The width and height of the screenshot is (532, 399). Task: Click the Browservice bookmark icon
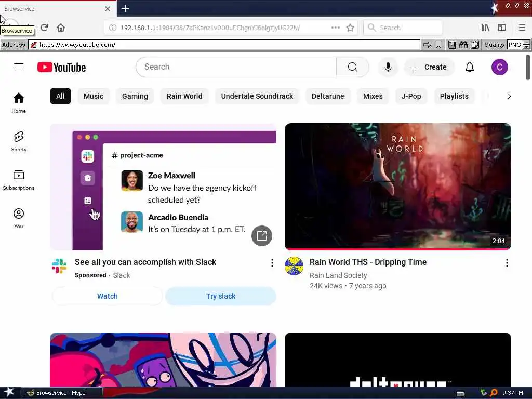438,45
